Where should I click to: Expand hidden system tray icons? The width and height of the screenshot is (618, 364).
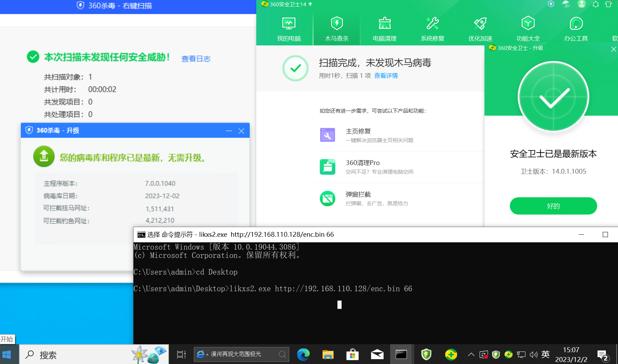pos(471,355)
